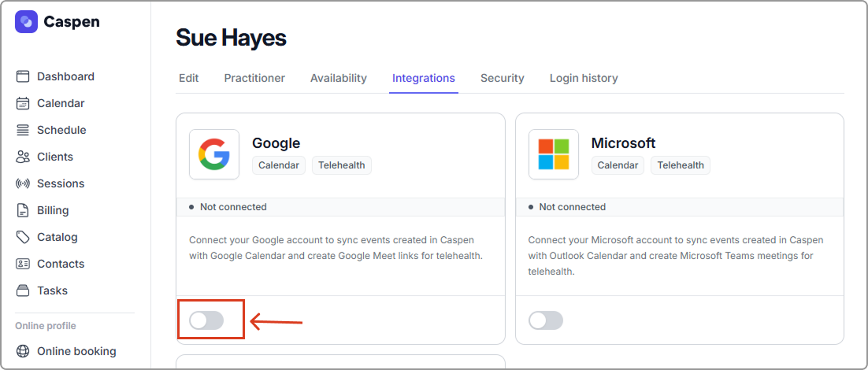Click the Catalog tag icon

coord(23,237)
